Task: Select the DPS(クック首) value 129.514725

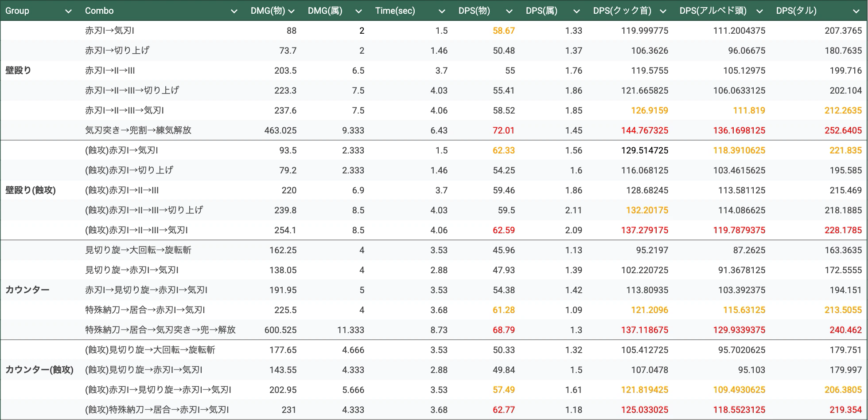Action: (x=645, y=150)
